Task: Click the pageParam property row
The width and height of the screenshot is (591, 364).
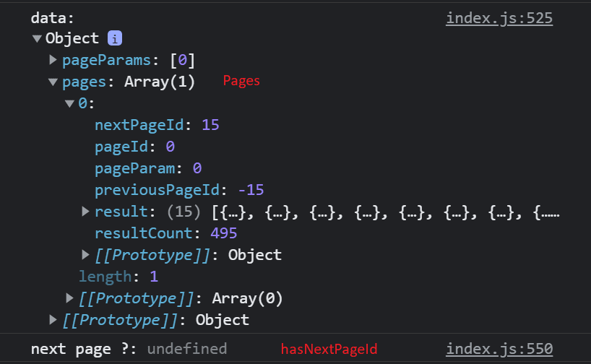Action: 147,168
